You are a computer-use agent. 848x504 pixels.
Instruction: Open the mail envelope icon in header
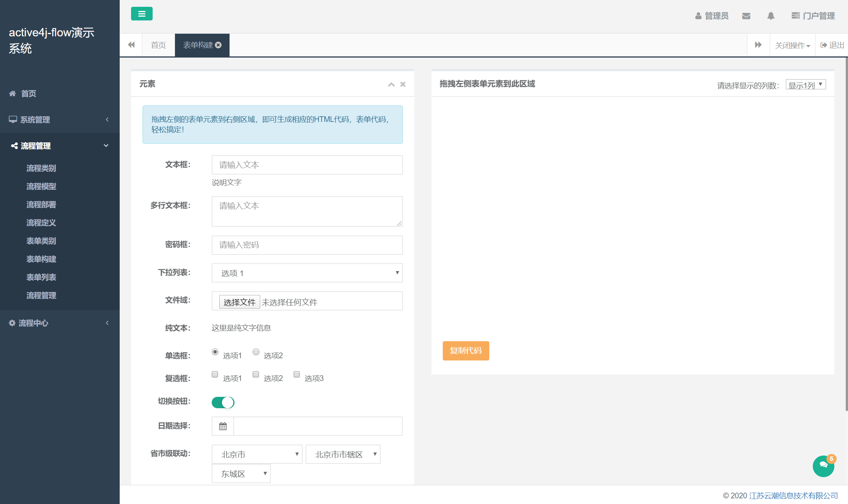pyautogui.click(x=746, y=16)
